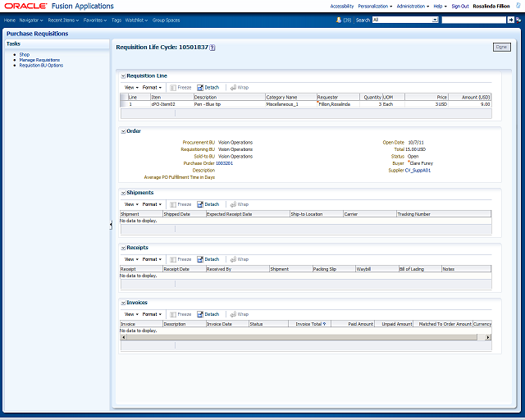The height and width of the screenshot is (420, 525).
Task: Click the help icon beside Requisition Life Cycle title
Action: (x=212, y=48)
